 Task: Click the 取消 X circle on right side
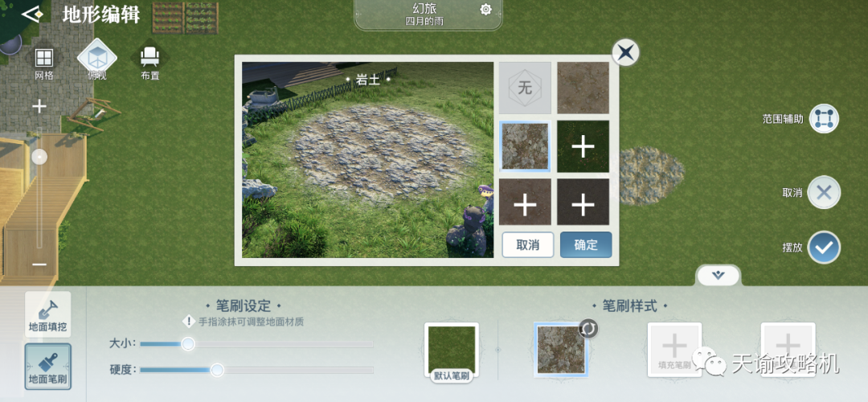click(824, 193)
